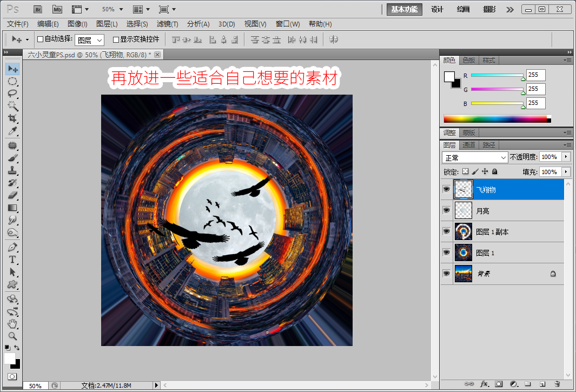Screen dimensions: 576x392
Task: Switch to the 通道 tab
Action: (x=469, y=145)
